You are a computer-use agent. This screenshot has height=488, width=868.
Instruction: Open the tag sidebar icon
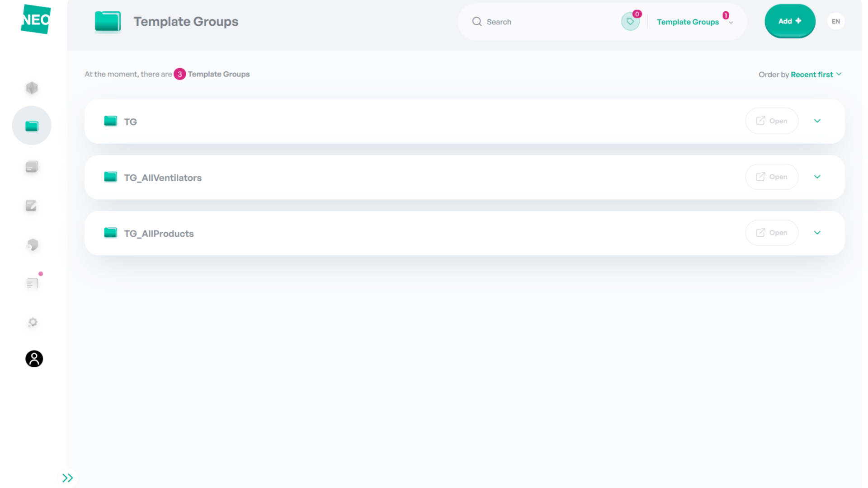pyautogui.click(x=32, y=245)
